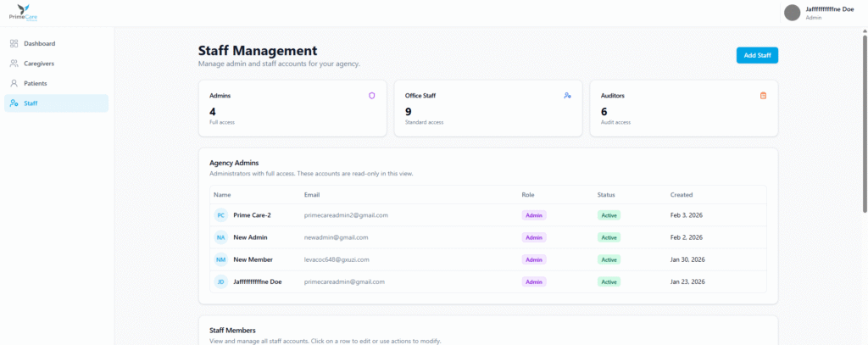The width and height of the screenshot is (868, 345).
Task: Click the Email column header
Action: (x=312, y=195)
